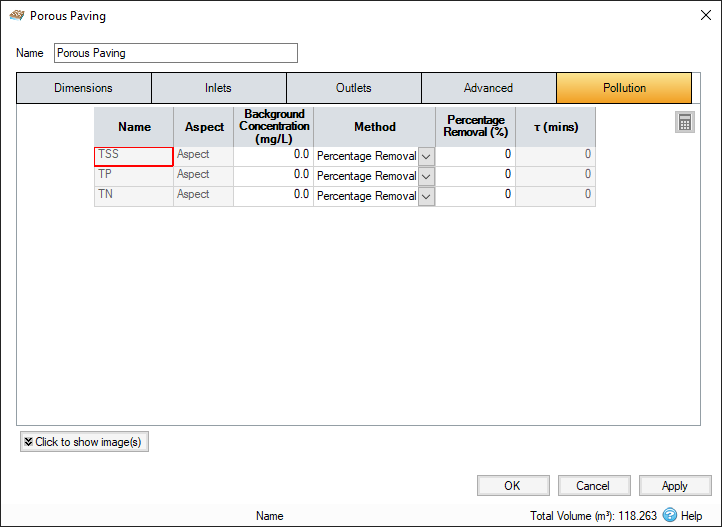Edit TP Percentage Removal value
The image size is (722, 527).
[475, 176]
